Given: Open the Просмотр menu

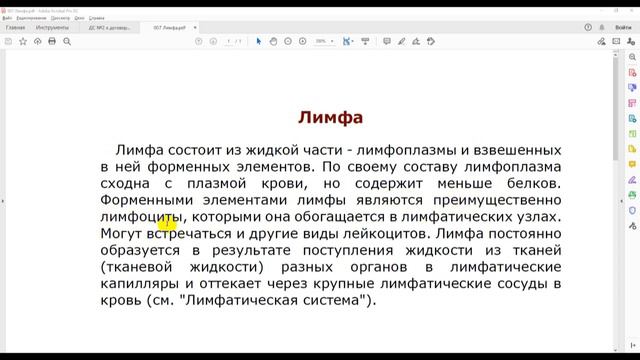Looking at the screenshot, I should point(60,18).
